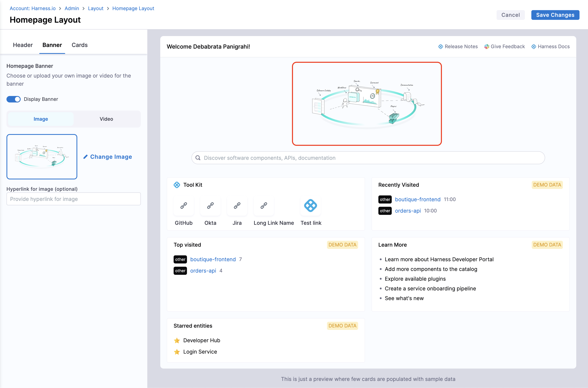Viewport: 588px width, 388px height.
Task: Click the Slack icon next to Give Feedback
Action: [486, 47]
